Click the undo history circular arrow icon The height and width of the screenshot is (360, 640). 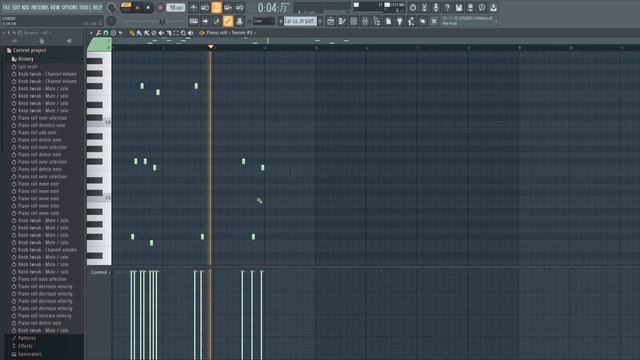[413, 7]
